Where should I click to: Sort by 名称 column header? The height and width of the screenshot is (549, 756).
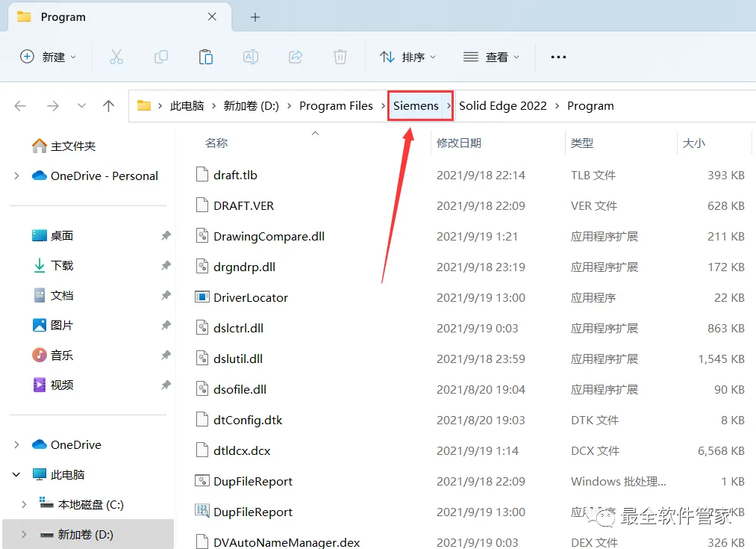216,143
